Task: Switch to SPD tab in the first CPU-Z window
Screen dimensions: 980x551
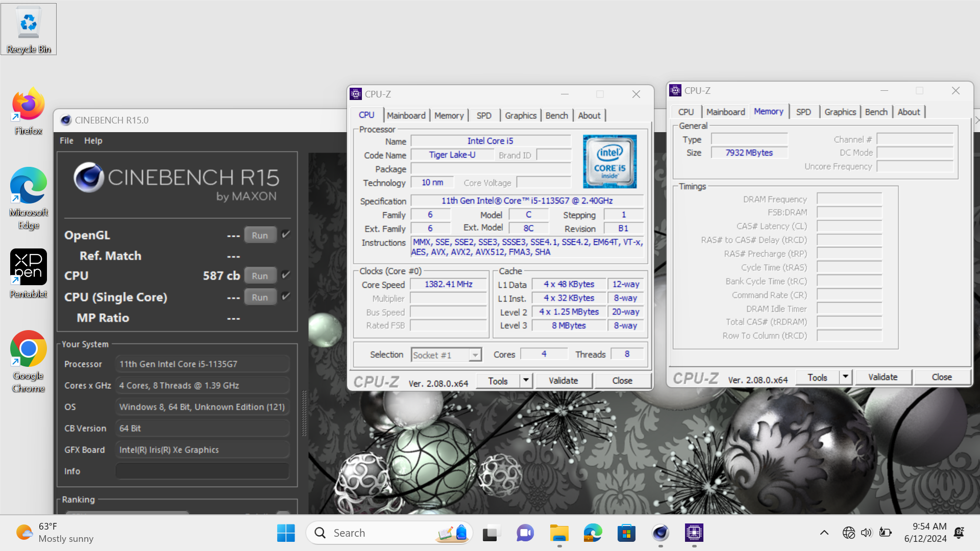Action: tap(483, 115)
